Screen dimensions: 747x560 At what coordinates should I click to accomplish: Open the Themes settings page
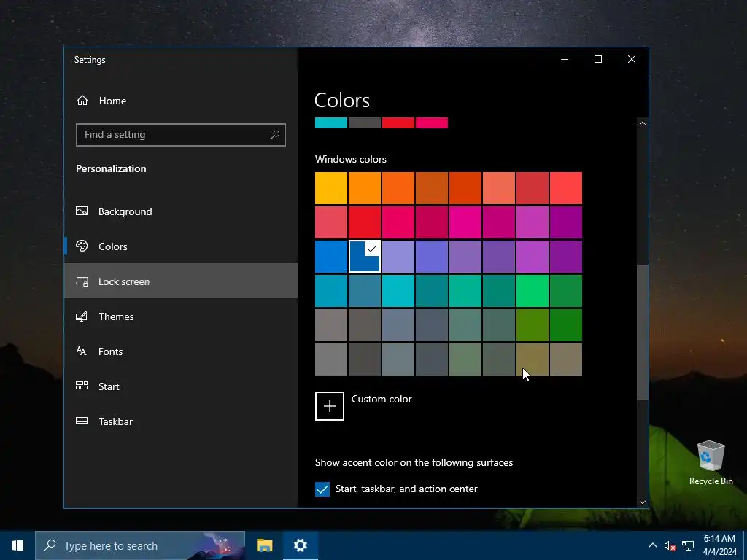[x=181, y=316]
